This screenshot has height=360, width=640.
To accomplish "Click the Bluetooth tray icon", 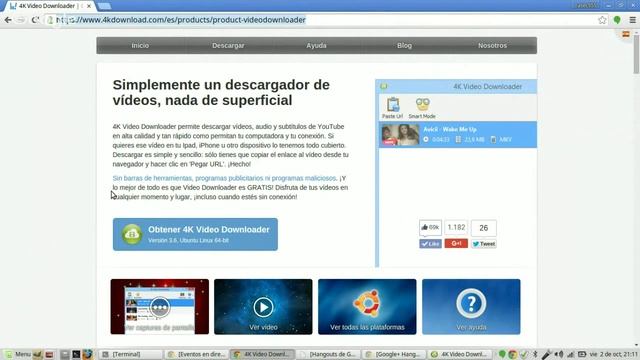I will click(x=536, y=354).
